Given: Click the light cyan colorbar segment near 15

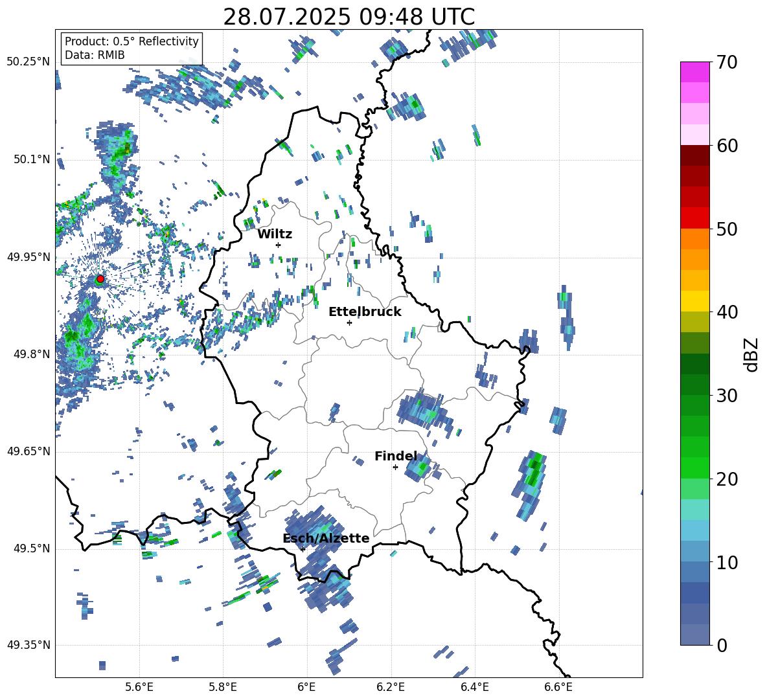Looking at the screenshot, I should [694, 510].
